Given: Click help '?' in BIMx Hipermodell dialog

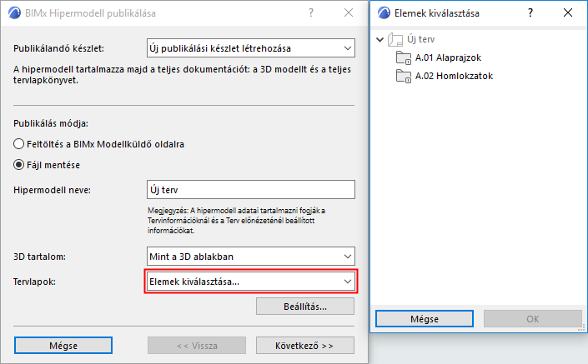Looking at the screenshot, I should (311, 13).
